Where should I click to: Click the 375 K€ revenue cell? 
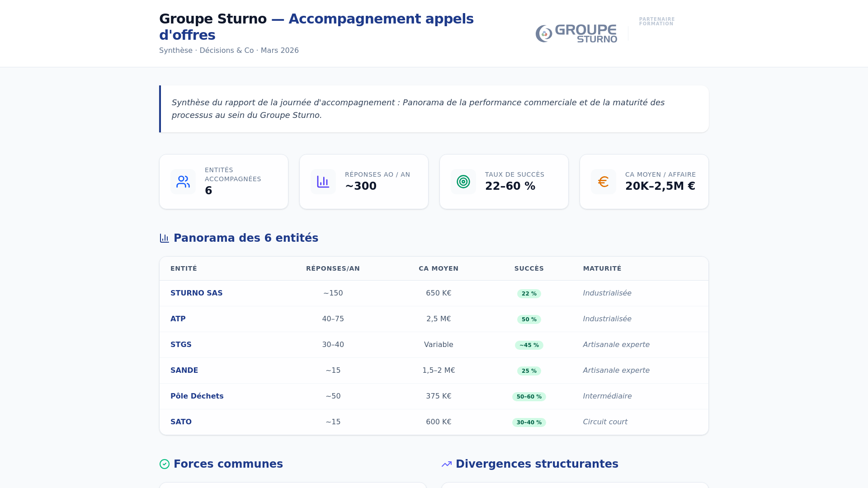(x=439, y=396)
